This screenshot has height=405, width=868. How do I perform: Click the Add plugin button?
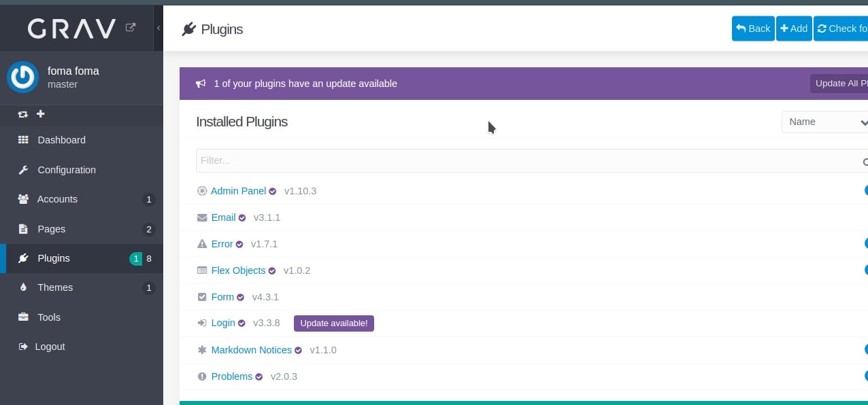[794, 29]
